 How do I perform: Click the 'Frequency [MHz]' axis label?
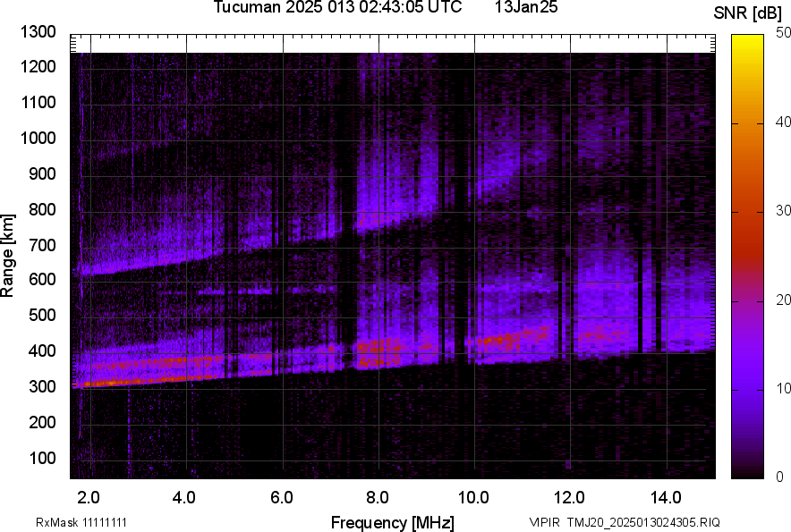click(x=393, y=522)
